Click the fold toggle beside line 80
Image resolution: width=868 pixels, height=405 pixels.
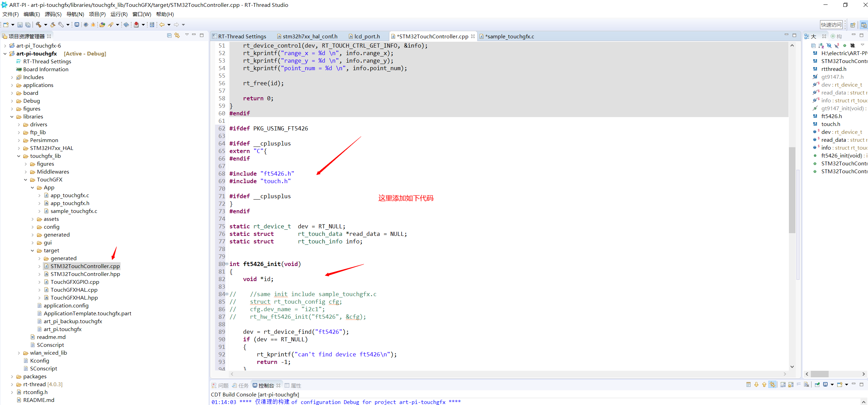(x=227, y=264)
